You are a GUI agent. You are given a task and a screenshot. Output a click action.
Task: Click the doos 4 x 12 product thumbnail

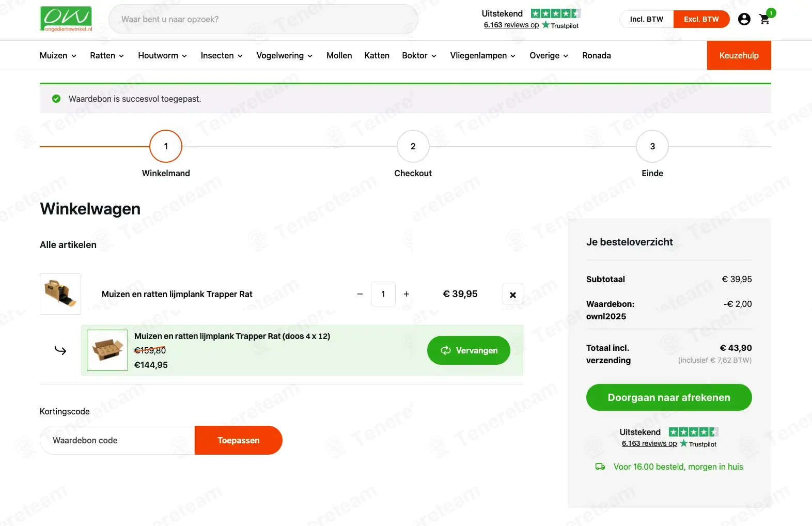[107, 350]
